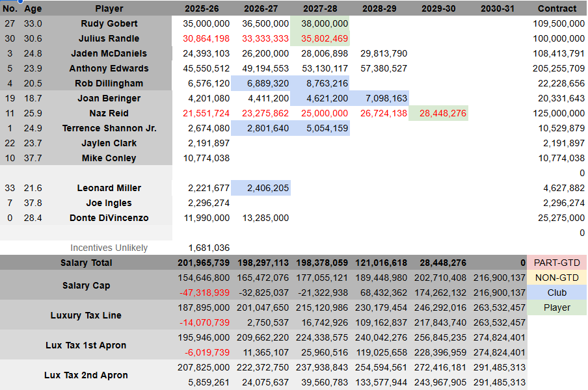Select the Rudy Gobert player cell
This screenshot has height=390, width=588.
click(109, 23)
